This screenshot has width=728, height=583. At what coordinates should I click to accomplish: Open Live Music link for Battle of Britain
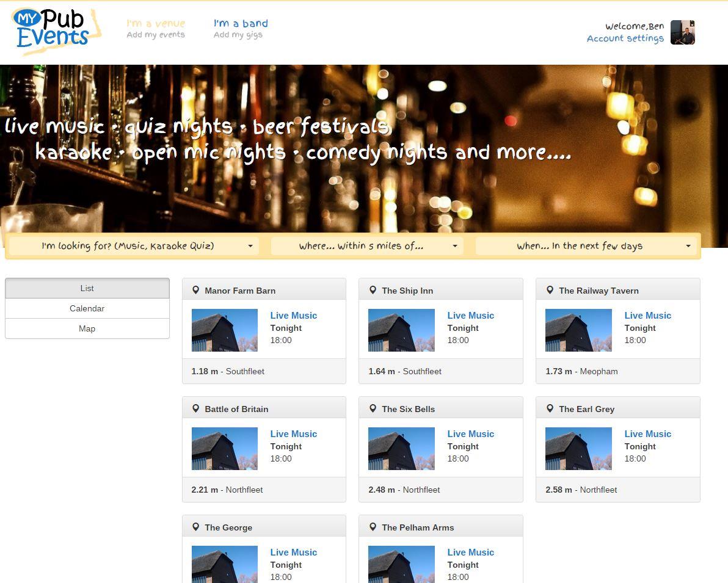coord(293,433)
